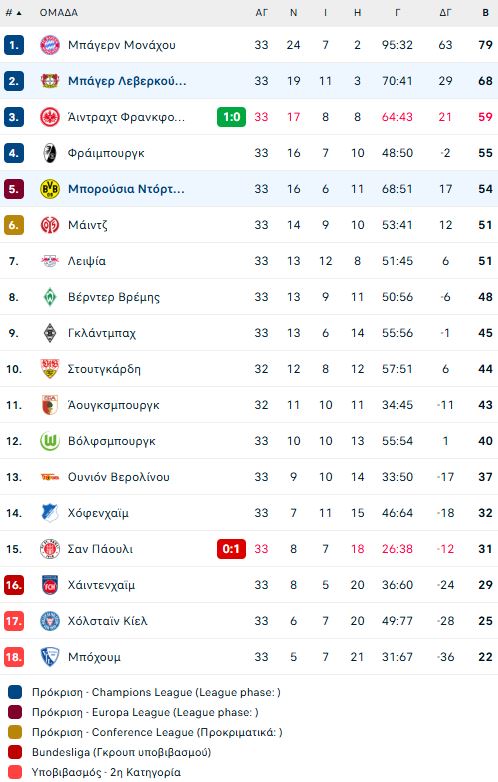Sort by the Β points column header
The width and height of the screenshot is (498, 782).
(486, 12)
